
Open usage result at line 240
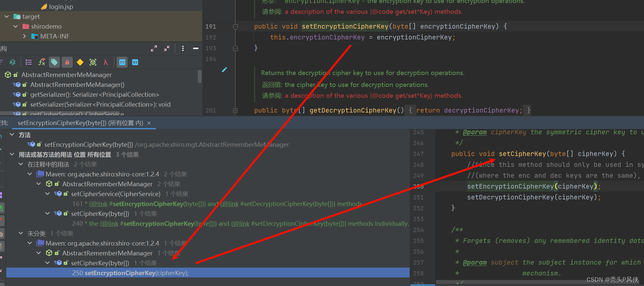coord(240,223)
